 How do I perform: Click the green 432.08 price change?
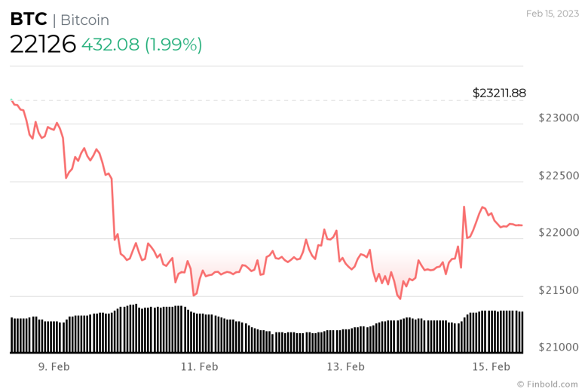coord(111,44)
